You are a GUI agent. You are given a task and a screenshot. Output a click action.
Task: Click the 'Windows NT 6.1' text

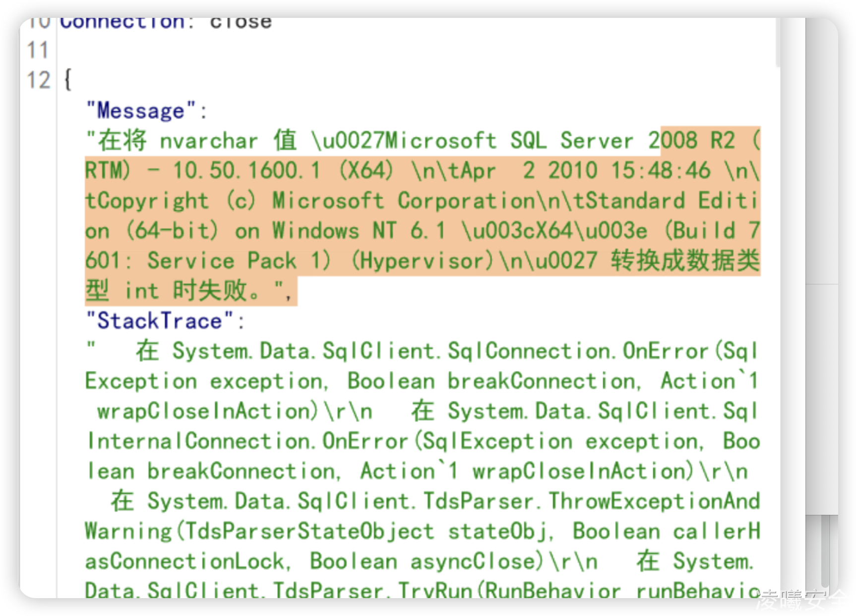click(x=359, y=231)
